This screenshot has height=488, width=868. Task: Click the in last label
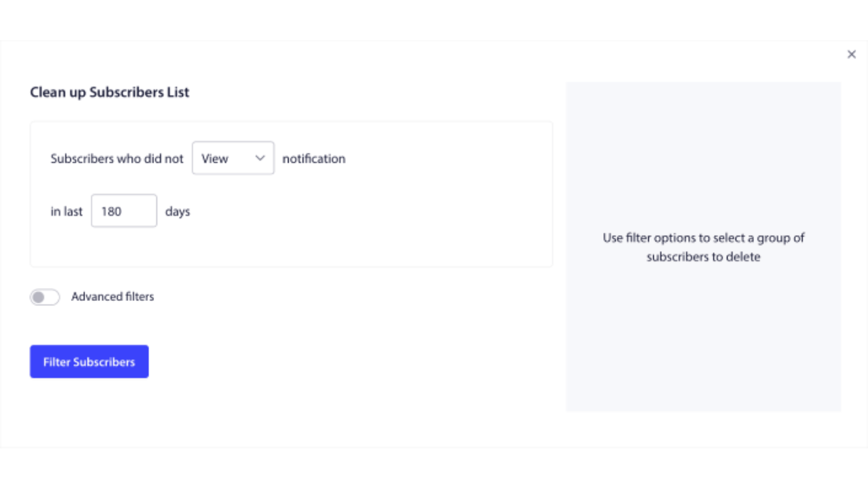(x=66, y=211)
